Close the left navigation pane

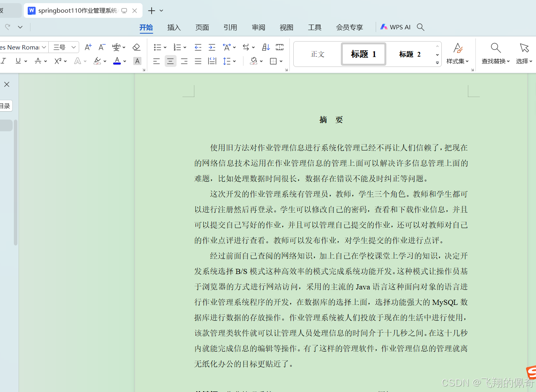click(x=7, y=84)
